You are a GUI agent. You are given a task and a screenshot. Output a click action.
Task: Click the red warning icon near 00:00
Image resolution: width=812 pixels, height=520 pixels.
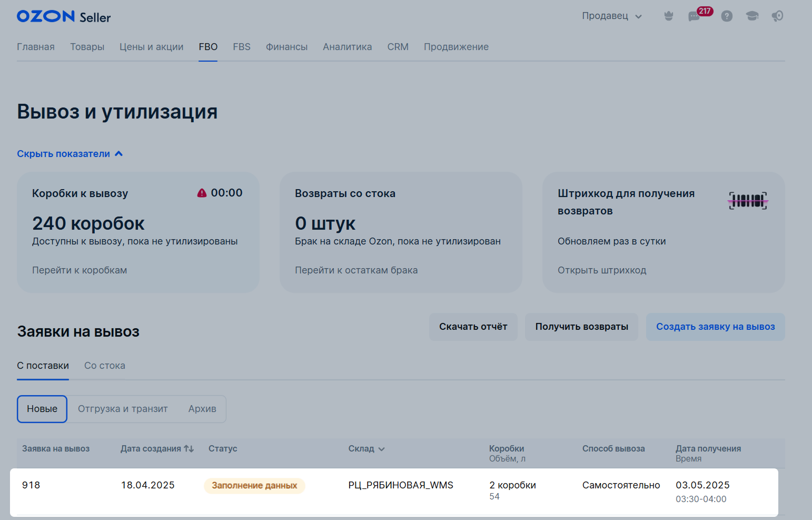(x=202, y=193)
